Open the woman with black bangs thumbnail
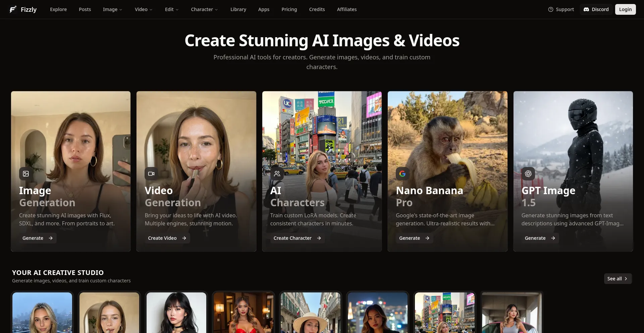Image resolution: width=644 pixels, height=333 pixels. (176, 313)
